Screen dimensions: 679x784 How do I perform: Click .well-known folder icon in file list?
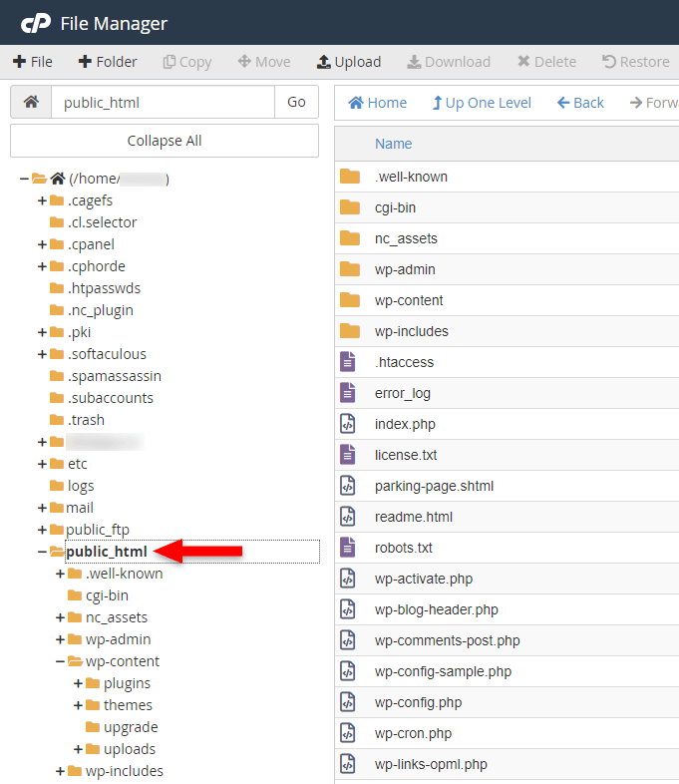coord(350,177)
